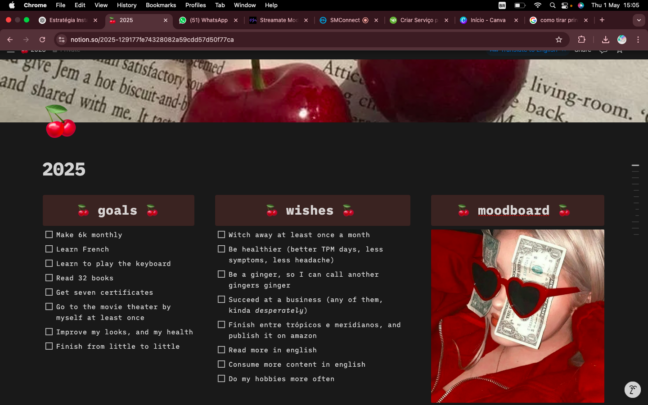The image size is (648, 405).
Task: Click the Notion help button at bottom right
Action: pyautogui.click(x=632, y=390)
